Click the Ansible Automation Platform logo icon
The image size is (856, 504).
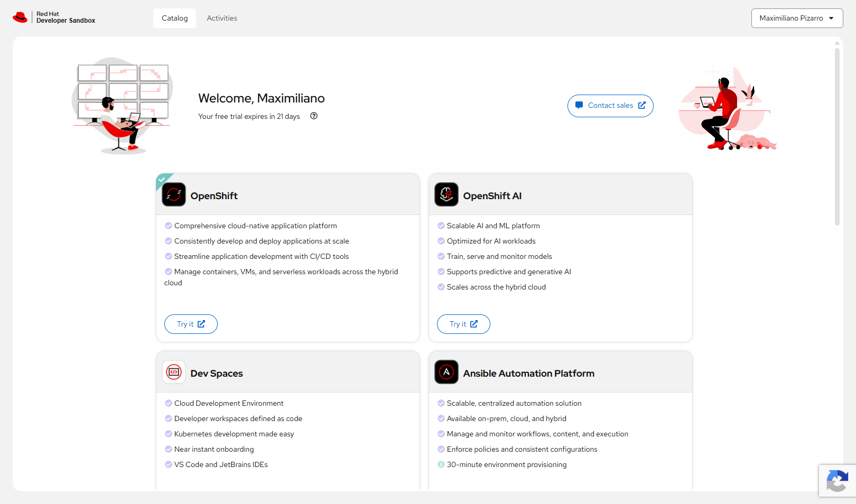pyautogui.click(x=446, y=372)
